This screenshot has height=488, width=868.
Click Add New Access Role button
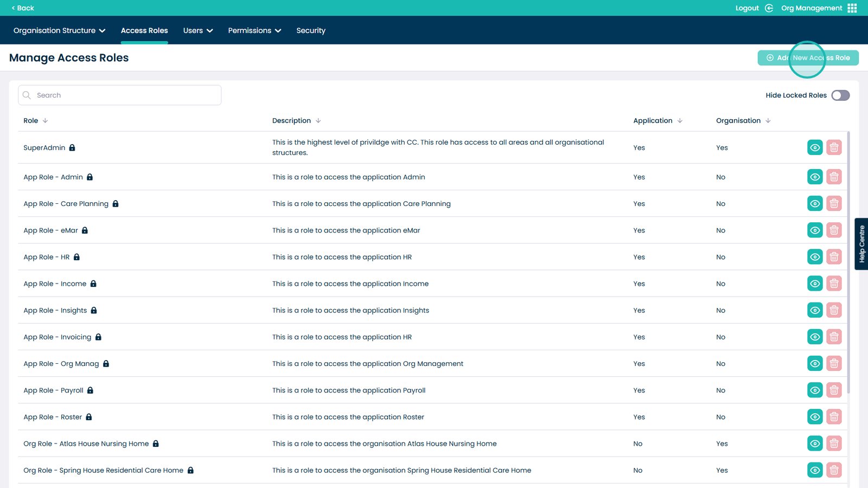808,58
